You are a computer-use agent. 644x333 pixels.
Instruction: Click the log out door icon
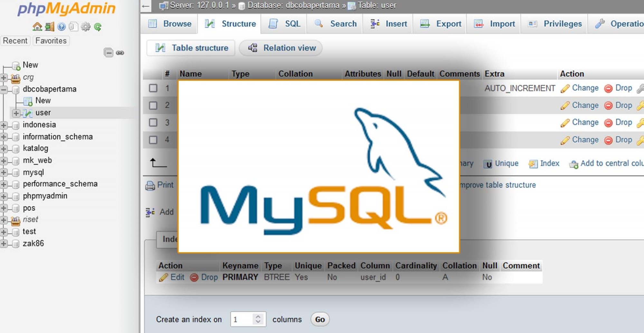tap(50, 27)
